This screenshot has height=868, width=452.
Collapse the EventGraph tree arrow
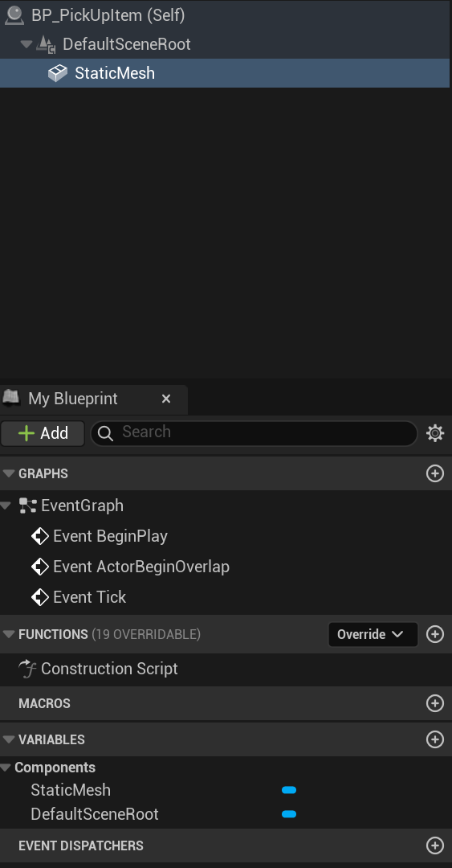(6, 506)
